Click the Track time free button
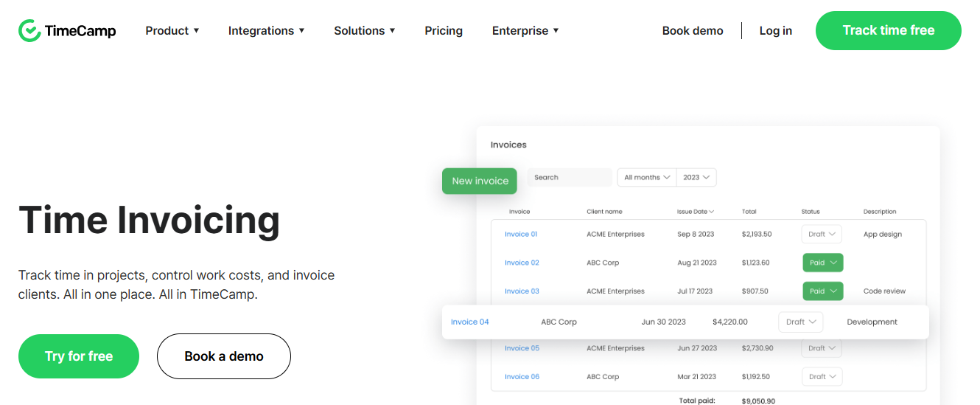Screen dimensions: 980x405 tap(889, 31)
